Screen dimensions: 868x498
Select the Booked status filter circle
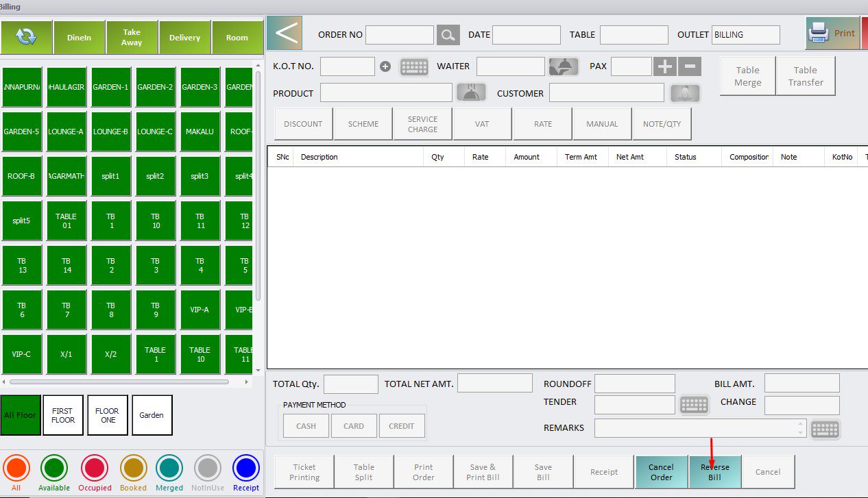(134, 468)
